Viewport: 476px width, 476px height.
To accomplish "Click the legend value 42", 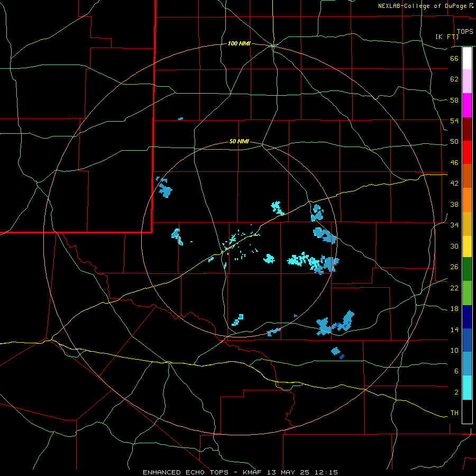I will (x=454, y=184).
